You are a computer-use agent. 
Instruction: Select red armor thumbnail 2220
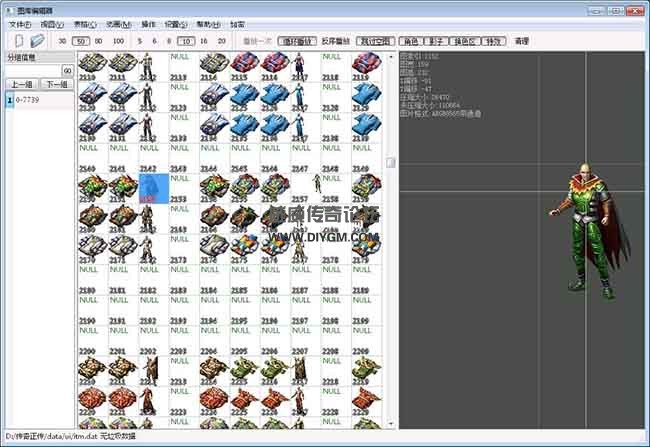pos(93,401)
